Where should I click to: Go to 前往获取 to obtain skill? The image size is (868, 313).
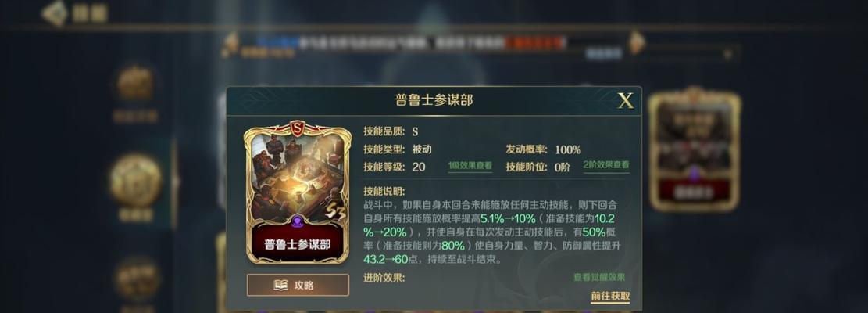pos(610,297)
